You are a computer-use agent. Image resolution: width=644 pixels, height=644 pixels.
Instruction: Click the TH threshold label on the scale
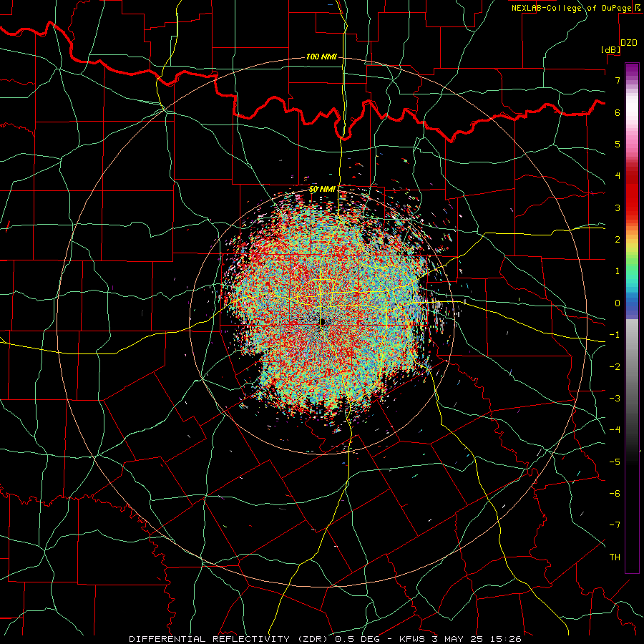pos(615,557)
